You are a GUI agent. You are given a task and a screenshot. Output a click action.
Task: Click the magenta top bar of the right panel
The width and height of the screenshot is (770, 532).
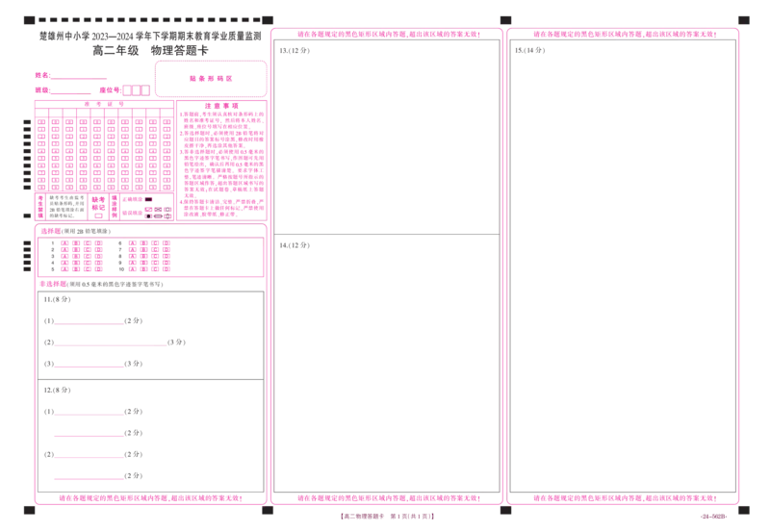(x=623, y=33)
